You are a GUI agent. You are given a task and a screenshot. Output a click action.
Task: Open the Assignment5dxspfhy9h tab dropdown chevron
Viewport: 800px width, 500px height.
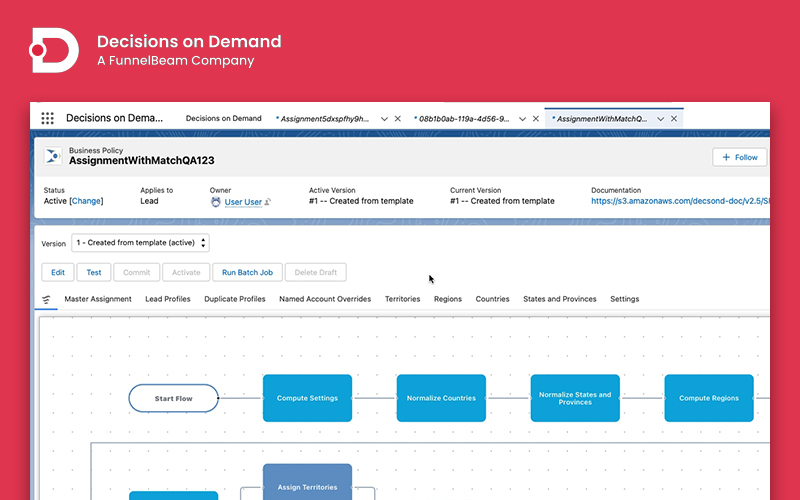click(384, 119)
